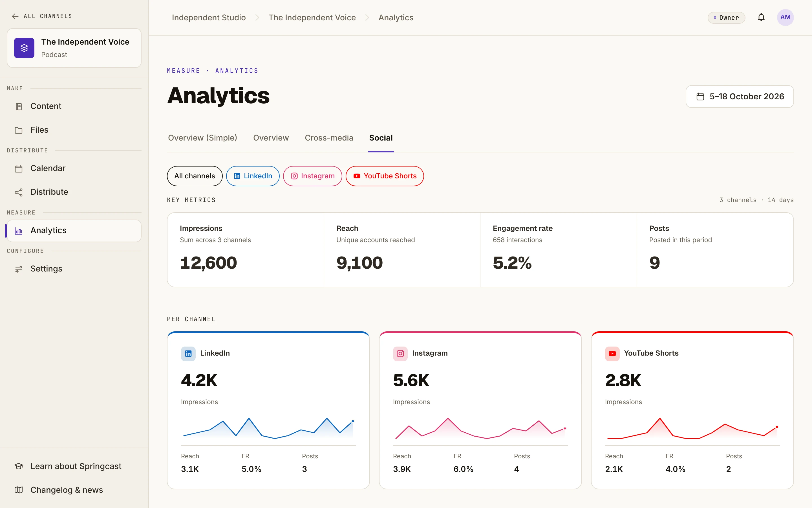Viewport: 812px width, 508px height.
Task: Click the open book icon beside Changelog & news
Action: click(19, 490)
